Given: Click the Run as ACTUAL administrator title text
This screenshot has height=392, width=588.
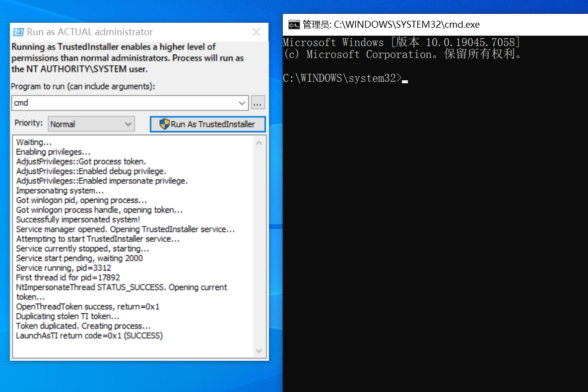Looking at the screenshot, I should tap(90, 32).
